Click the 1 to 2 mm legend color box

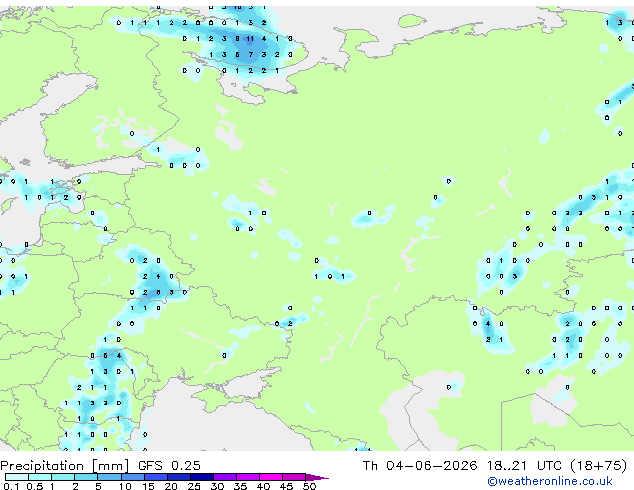tap(63, 477)
